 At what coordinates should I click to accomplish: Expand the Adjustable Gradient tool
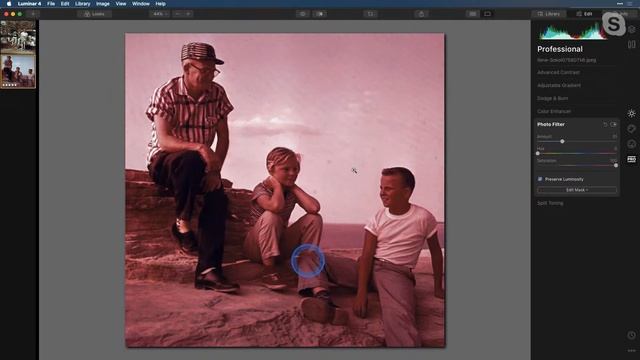[559, 85]
